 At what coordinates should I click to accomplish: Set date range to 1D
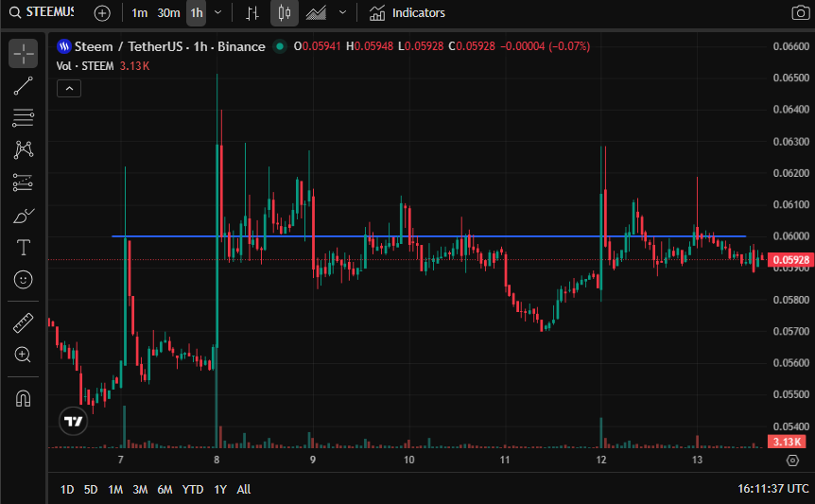point(67,490)
